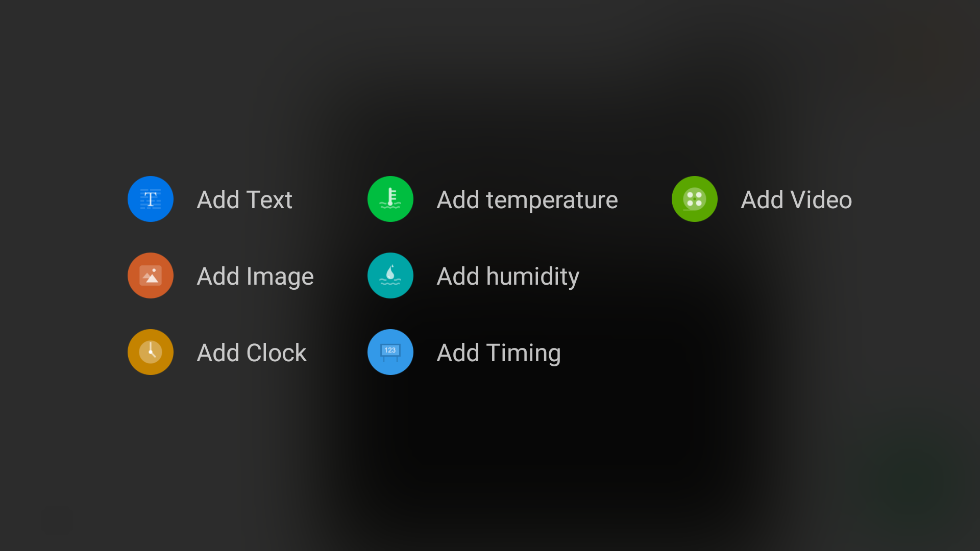Choose the 'Add Clock' option
This screenshot has width=980, height=551.
pyautogui.click(x=252, y=353)
